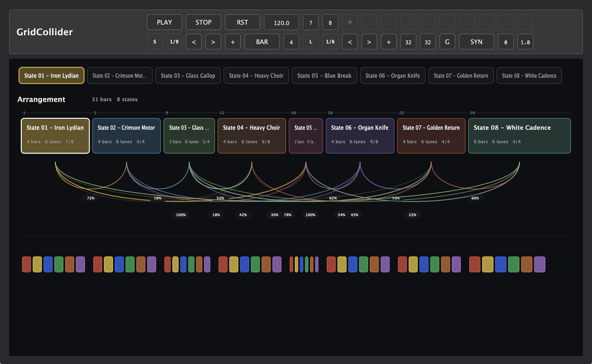
Task: Toggle the S mode button
Action: tap(155, 42)
